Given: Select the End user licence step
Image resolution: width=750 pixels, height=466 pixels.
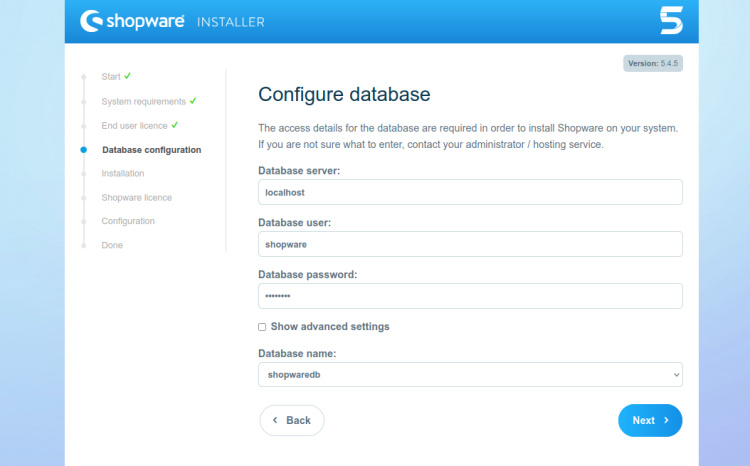Looking at the screenshot, I should point(134,126).
